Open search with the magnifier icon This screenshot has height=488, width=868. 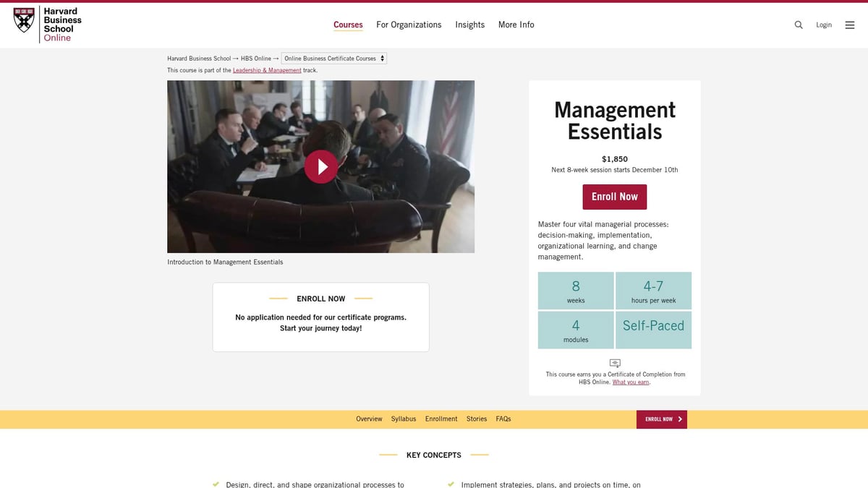pyautogui.click(x=799, y=25)
